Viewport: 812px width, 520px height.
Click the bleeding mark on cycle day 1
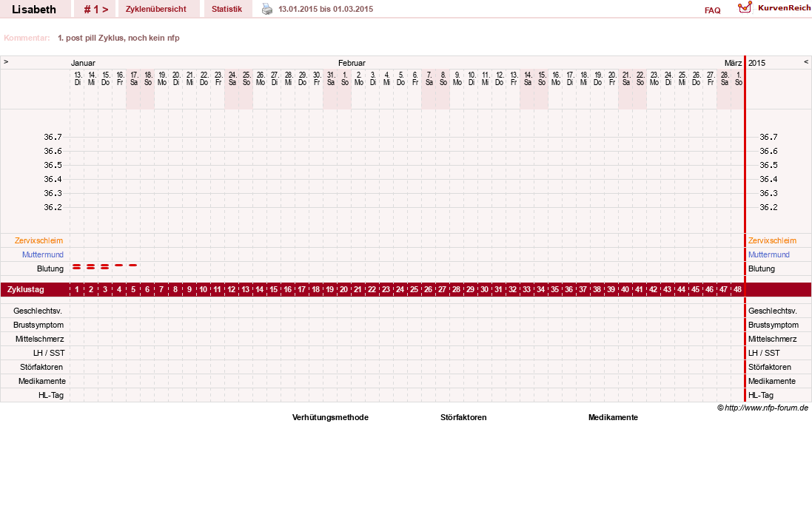pos(77,266)
